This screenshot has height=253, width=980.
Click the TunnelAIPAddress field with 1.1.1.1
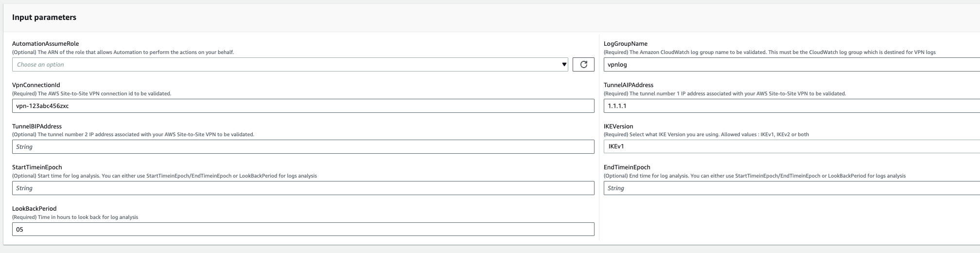point(791,106)
